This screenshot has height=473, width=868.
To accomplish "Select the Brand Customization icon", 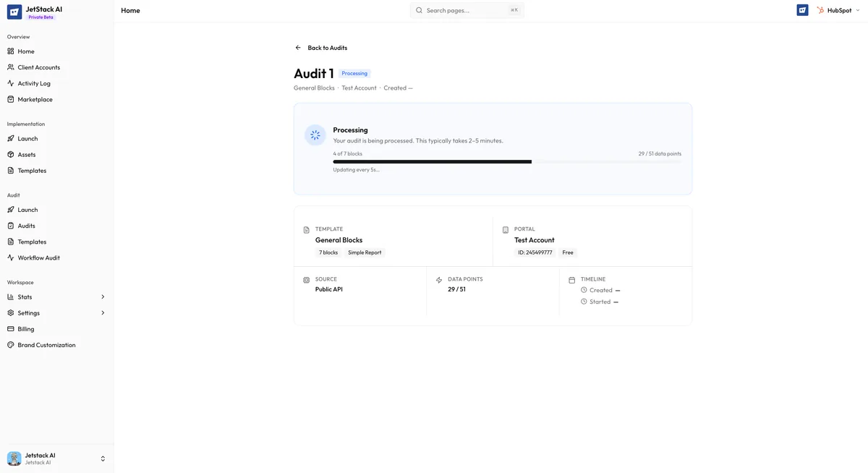I will [9, 344].
